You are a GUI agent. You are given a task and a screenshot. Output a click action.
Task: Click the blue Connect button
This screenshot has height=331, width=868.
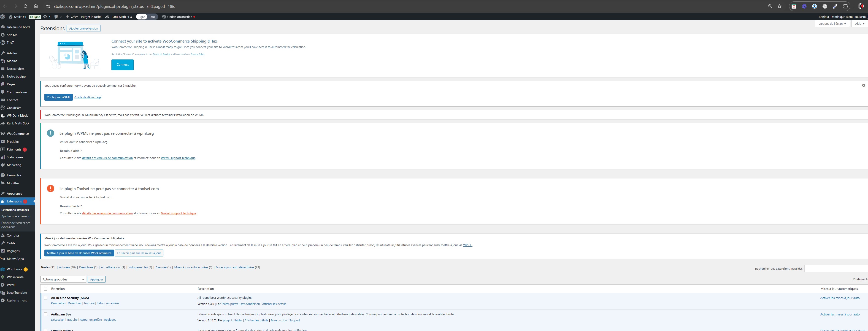tap(122, 65)
